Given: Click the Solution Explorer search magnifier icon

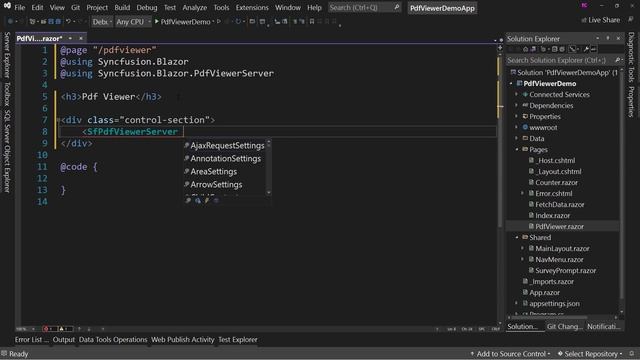Looking at the screenshot, I should (617, 60).
